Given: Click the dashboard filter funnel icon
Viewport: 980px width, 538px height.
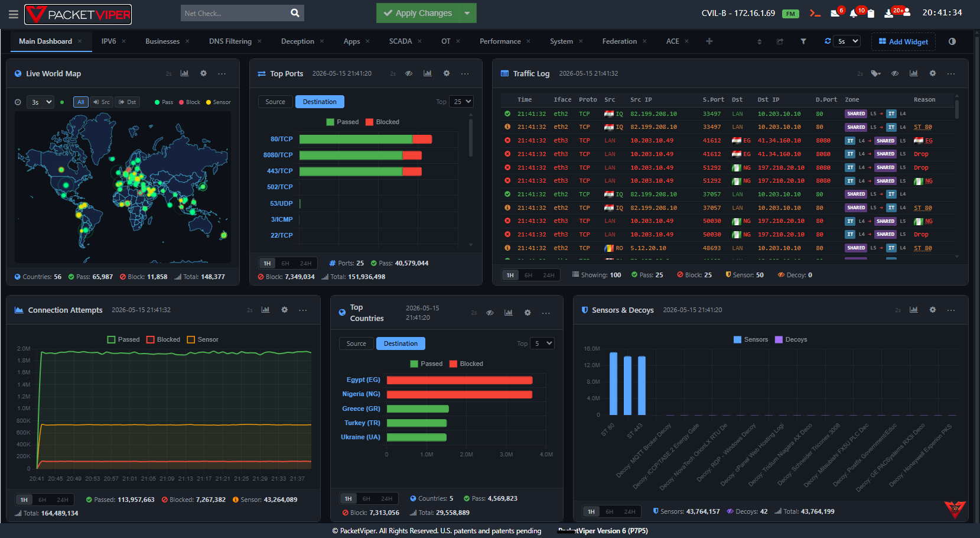Looking at the screenshot, I should pos(803,41).
